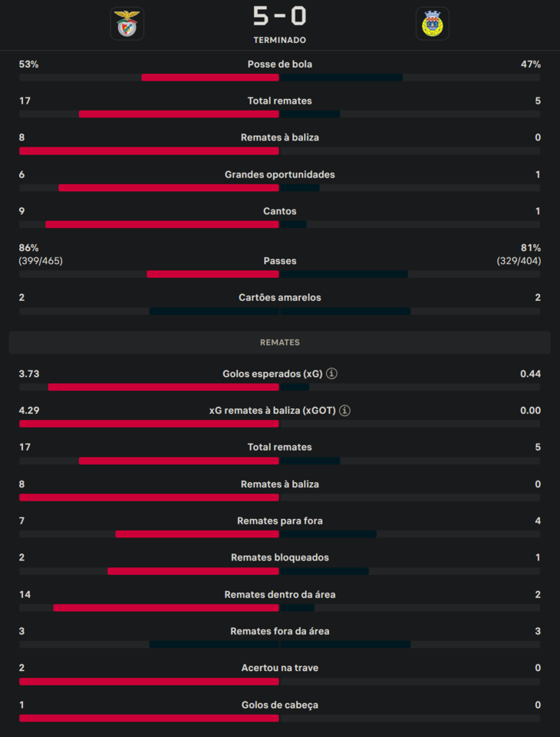Click the Benfica club crest
Viewport: 560px width, 737px height.
click(x=127, y=24)
